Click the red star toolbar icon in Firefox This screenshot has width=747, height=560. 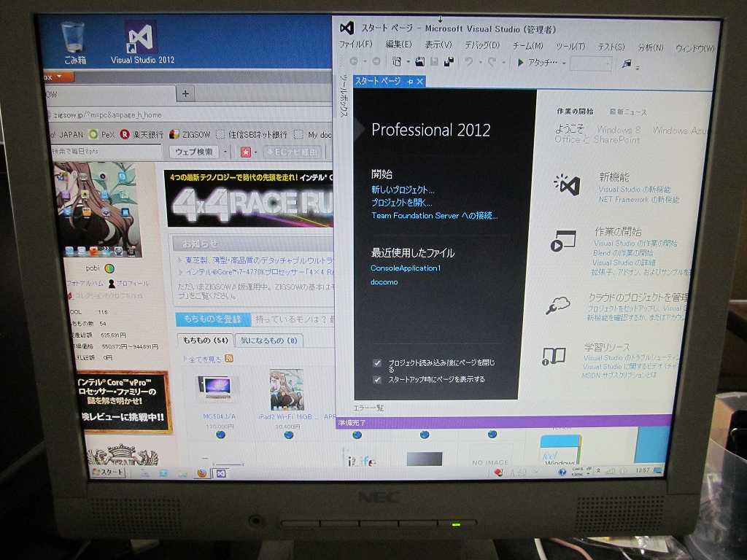245,152
